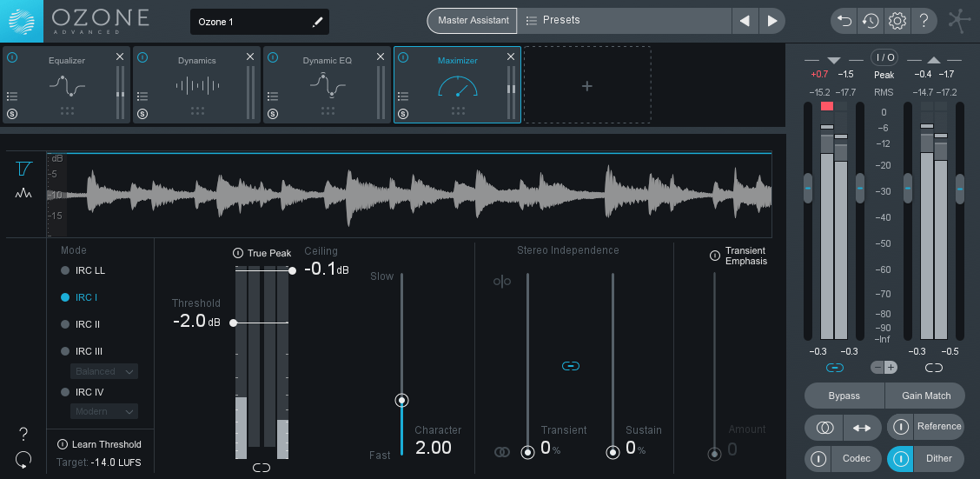Click the Master Assistant button
Screen dimensions: 980x479
click(x=472, y=20)
